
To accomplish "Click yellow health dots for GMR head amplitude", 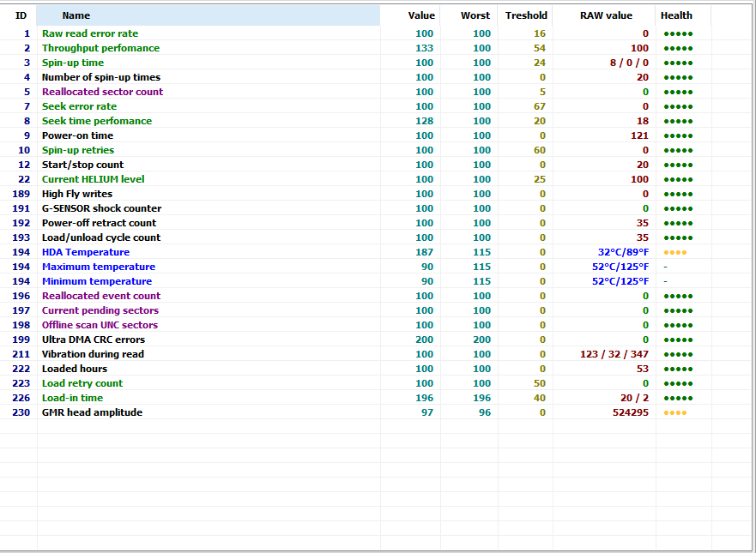I will [675, 413].
